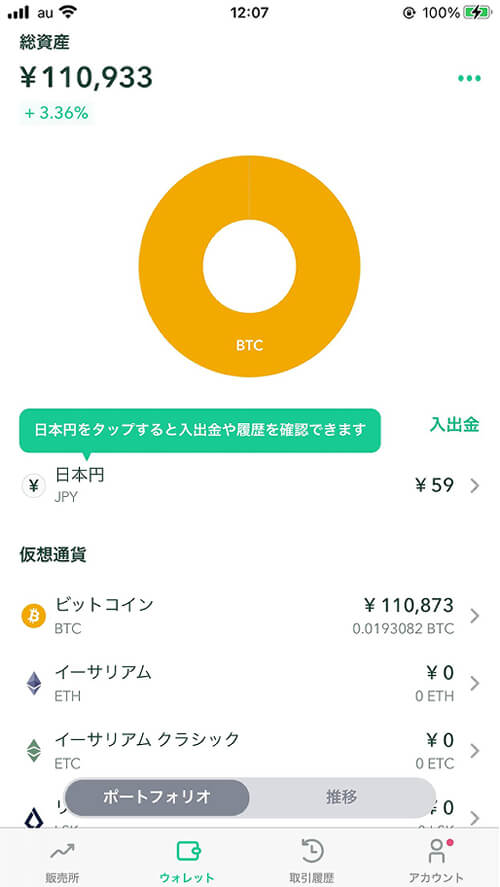Switch view to 推移 segment
Screen dimensions: 500x887
click(x=342, y=797)
